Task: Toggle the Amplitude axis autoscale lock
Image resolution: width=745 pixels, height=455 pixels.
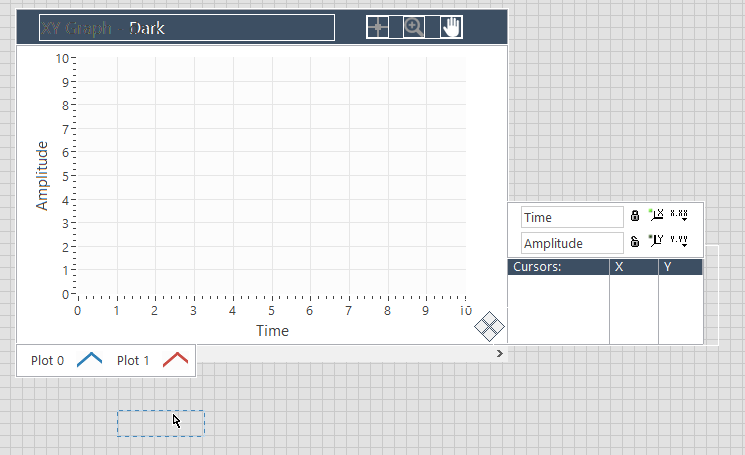Action: coord(635,241)
